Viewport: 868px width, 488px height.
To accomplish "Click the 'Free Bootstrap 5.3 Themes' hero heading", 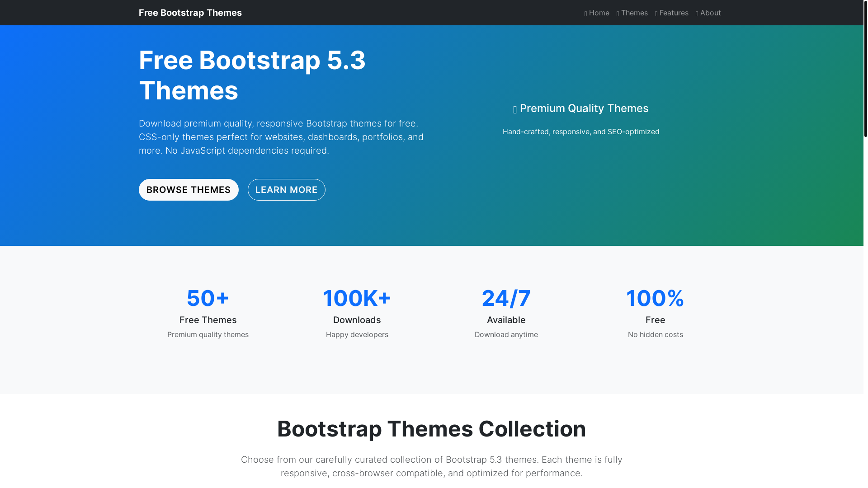I will [252, 75].
